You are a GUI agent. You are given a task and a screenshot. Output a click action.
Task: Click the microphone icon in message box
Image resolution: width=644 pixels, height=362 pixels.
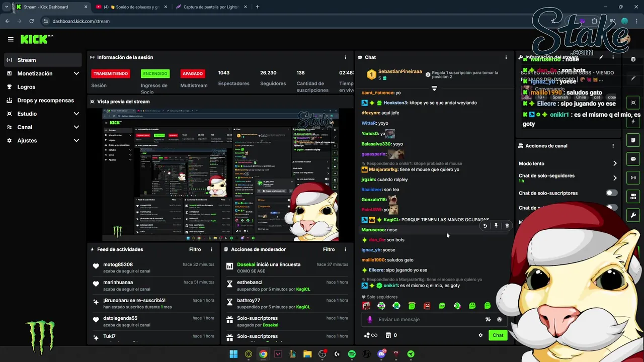370,319
